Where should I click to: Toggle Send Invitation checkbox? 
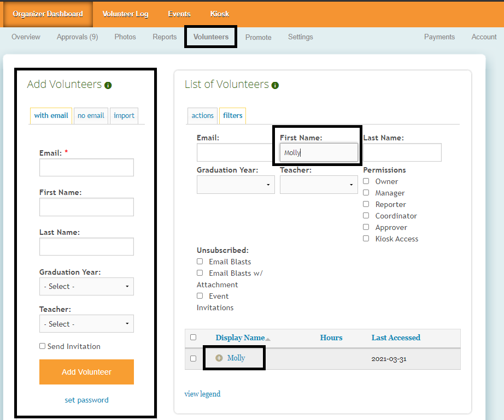[x=43, y=346]
